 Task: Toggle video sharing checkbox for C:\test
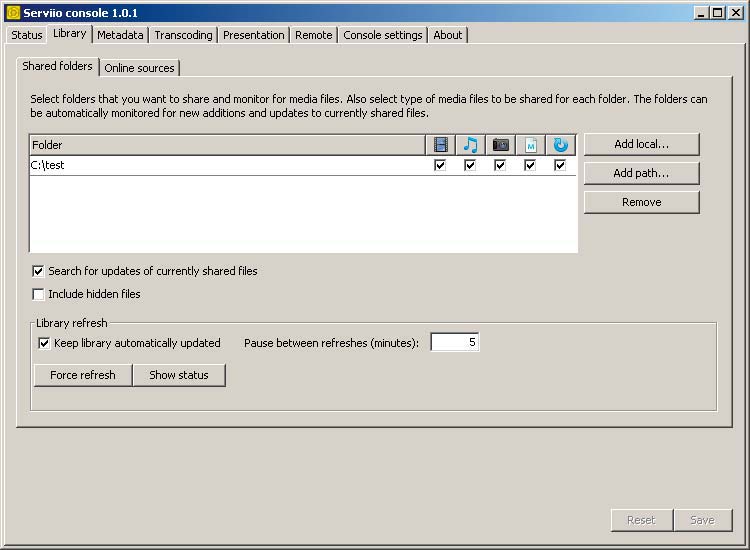[440, 165]
